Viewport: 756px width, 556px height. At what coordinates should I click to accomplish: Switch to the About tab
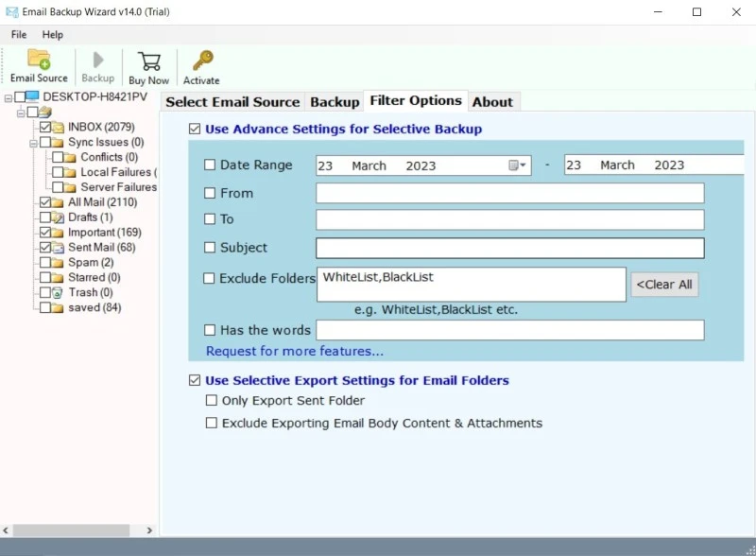(x=492, y=102)
